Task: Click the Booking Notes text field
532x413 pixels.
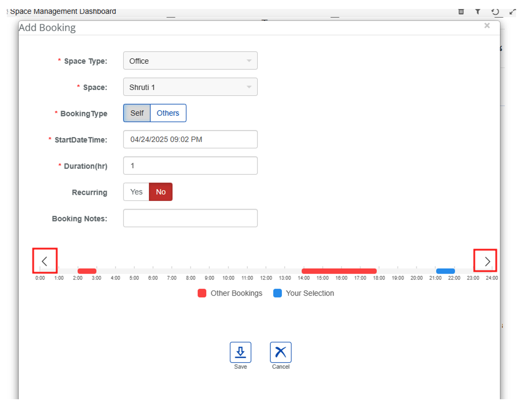Action: point(190,218)
